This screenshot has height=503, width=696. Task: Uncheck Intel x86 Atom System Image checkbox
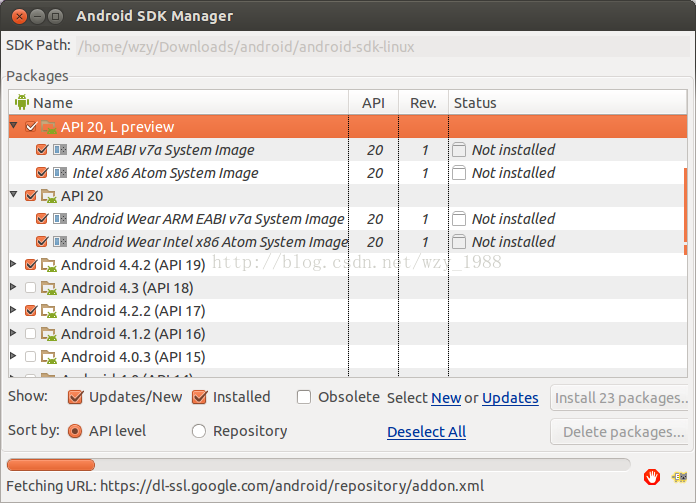42,172
